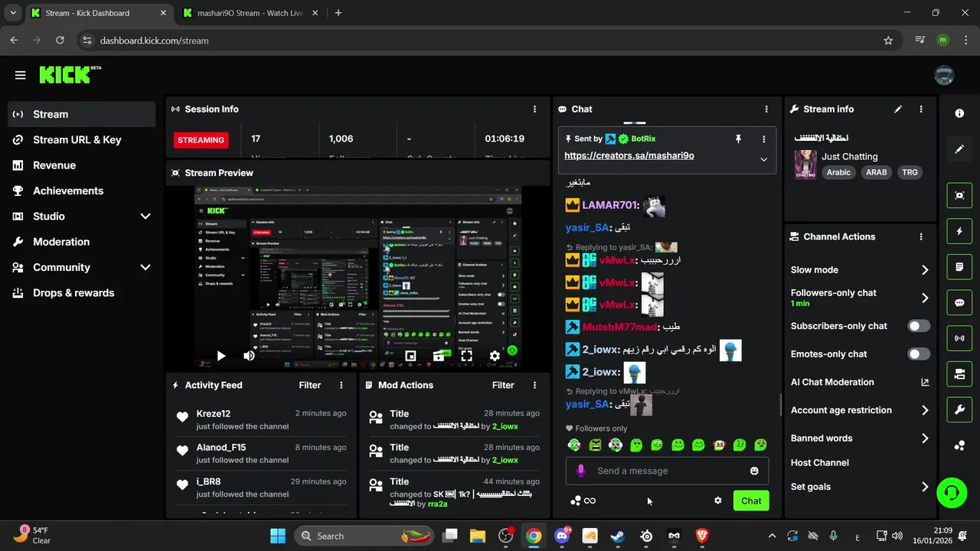980x551 pixels.
Task: Open Achievements in sidebar
Action: (82, 191)
